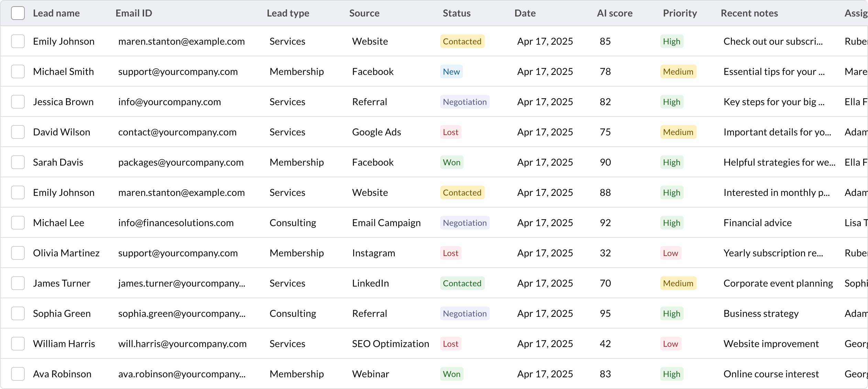The width and height of the screenshot is (868, 389).
Task: Click the Email ID column header
Action: point(134,13)
